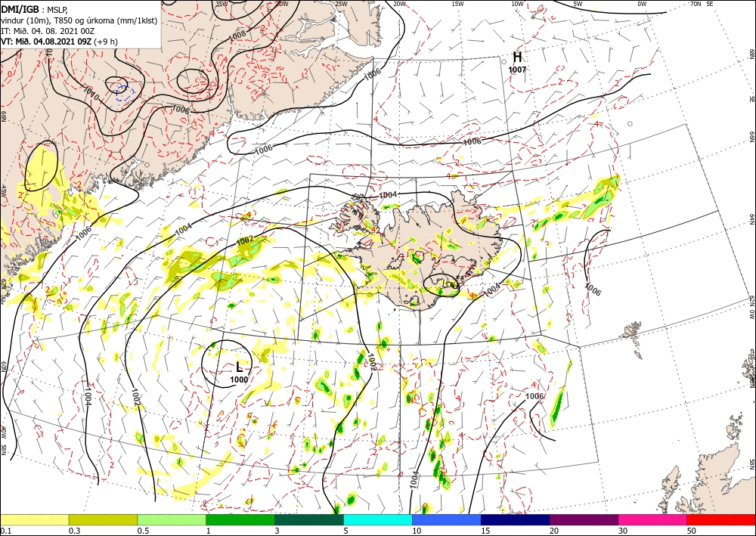This screenshot has height=536, width=756.
Task: Click the pink 30–50 legend color segment
Action: click(653, 519)
